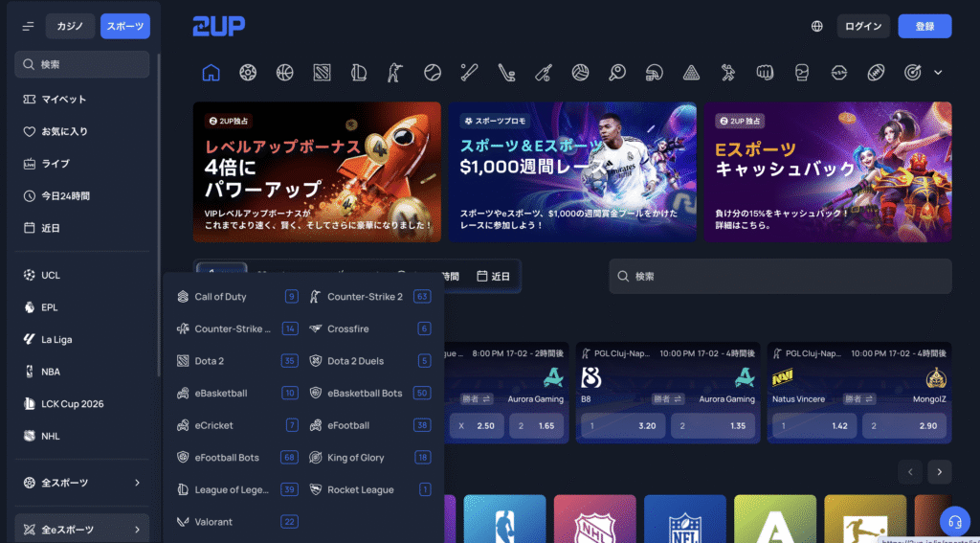The image size is (980, 543).
Task: Go to the home sports icon
Action: [x=211, y=73]
